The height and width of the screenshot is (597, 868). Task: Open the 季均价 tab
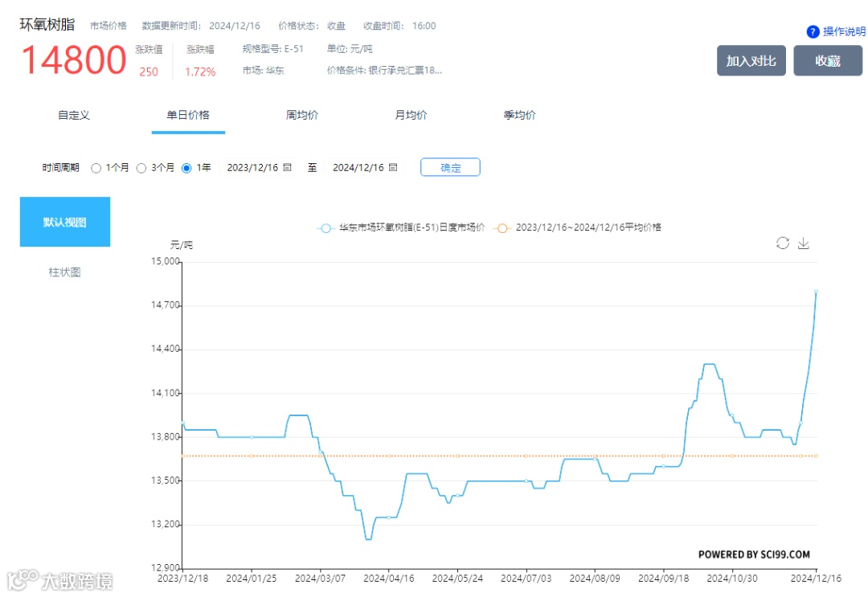tap(519, 115)
